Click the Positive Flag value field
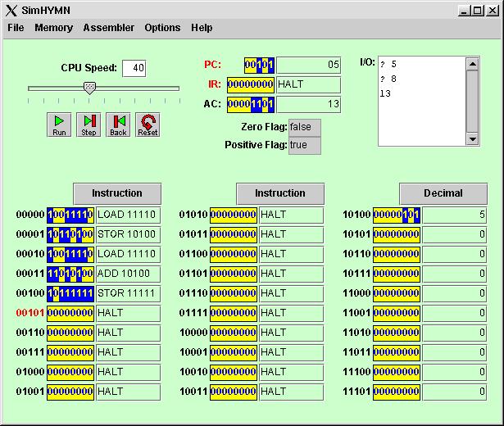 pos(304,146)
